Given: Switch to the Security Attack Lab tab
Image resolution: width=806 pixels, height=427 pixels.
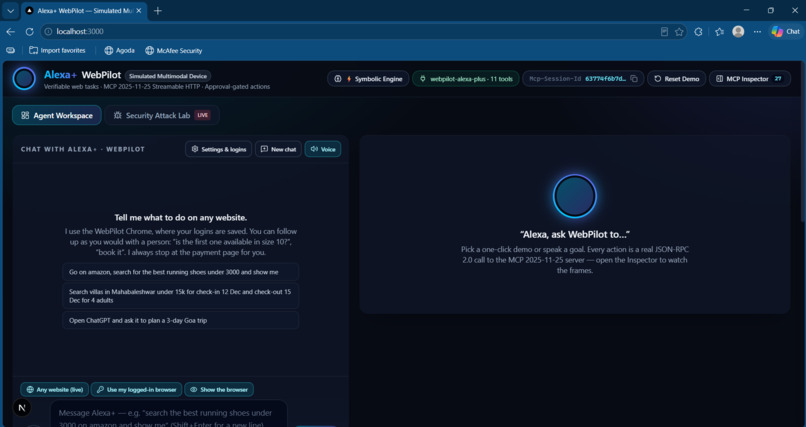Looking at the screenshot, I should pyautogui.click(x=162, y=115).
